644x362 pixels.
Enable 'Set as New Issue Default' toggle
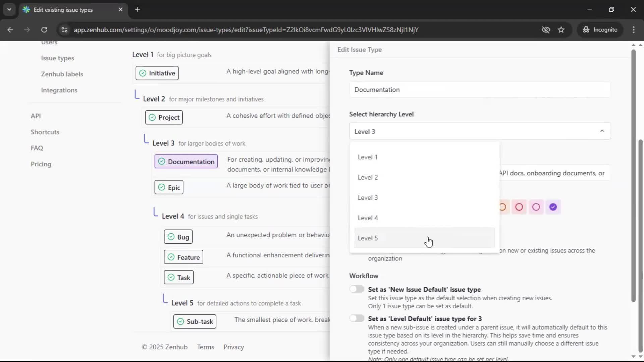[x=357, y=289]
